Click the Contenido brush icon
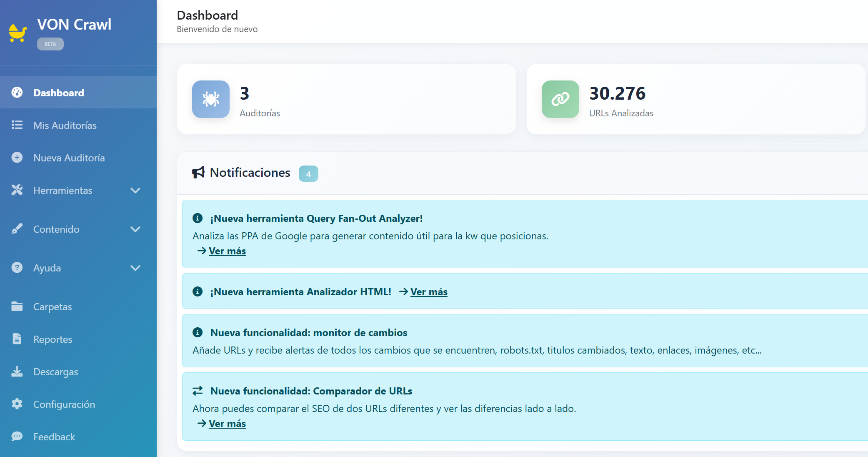This screenshot has width=868, height=457. (17, 229)
